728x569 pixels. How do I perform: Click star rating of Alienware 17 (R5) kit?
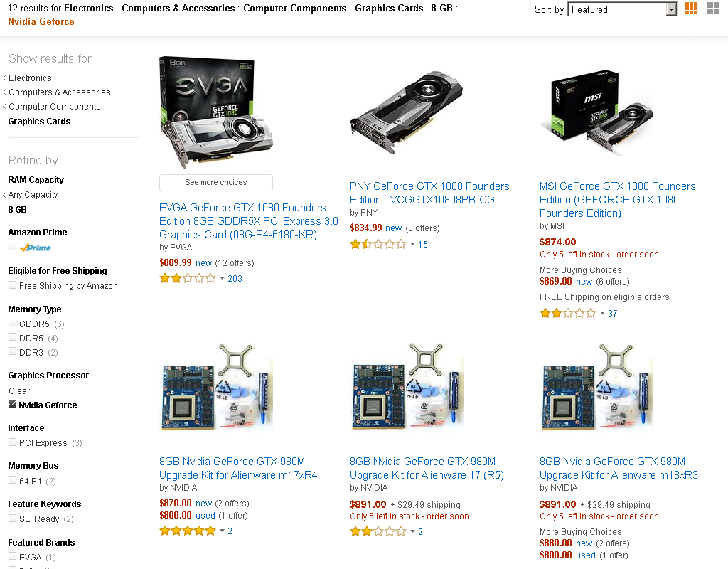(x=378, y=532)
